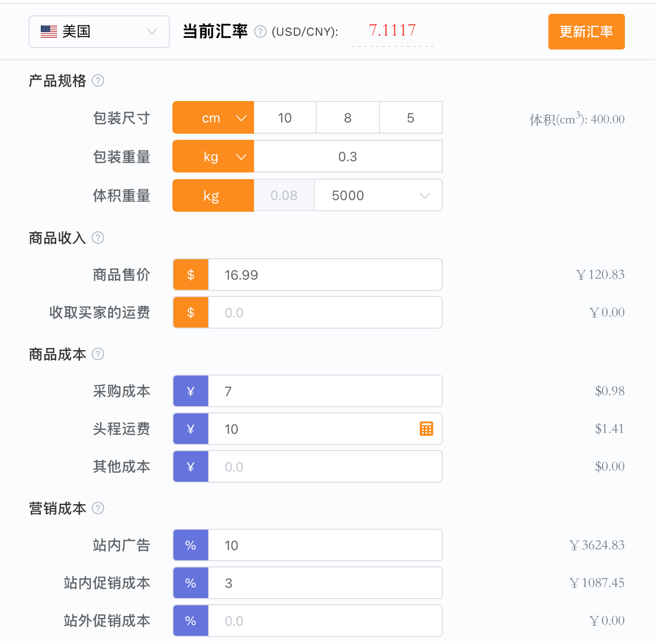Click the dollar sign on 收取买家的运费
Viewport: 656px width, 644px height.
click(190, 312)
